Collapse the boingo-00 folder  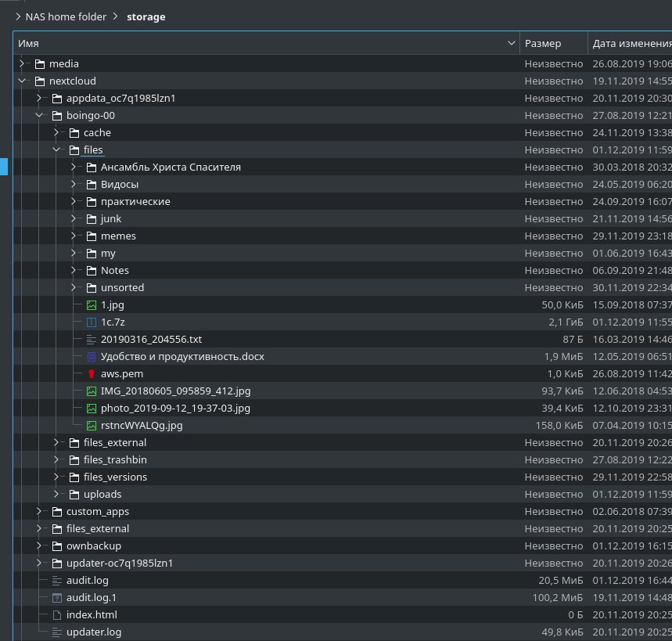pyautogui.click(x=39, y=115)
